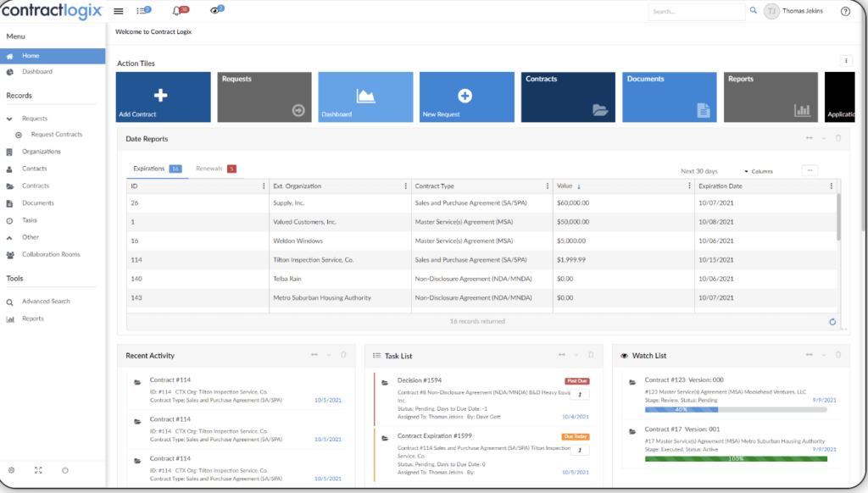Open the Contract Type column menu
This screenshot has width=868, height=493.
(x=548, y=186)
